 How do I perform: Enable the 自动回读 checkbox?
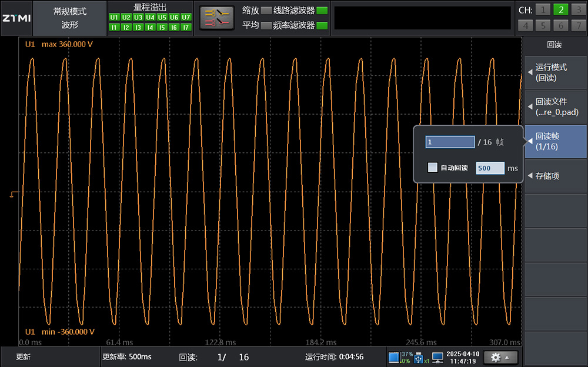[433, 168]
